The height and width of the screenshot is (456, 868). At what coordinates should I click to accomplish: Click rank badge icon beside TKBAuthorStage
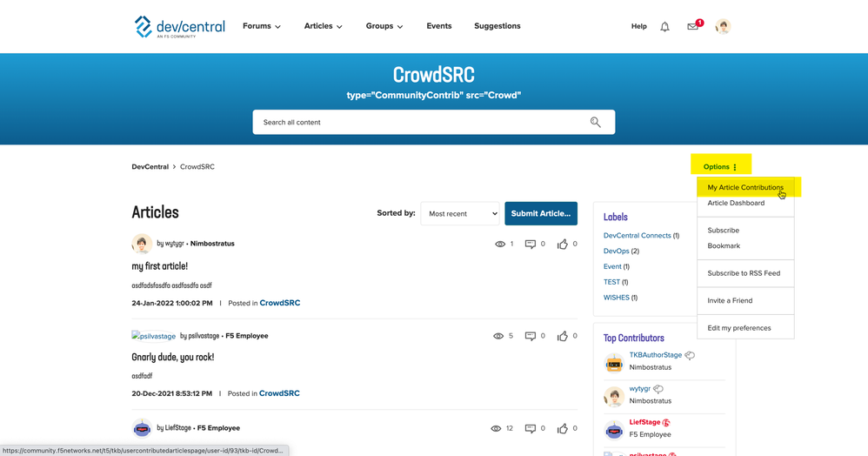tap(690, 355)
